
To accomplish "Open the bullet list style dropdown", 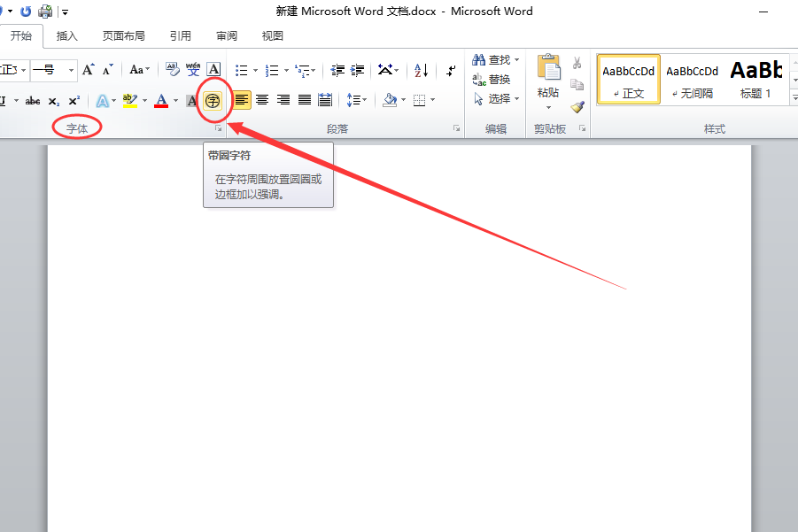I will point(255,70).
